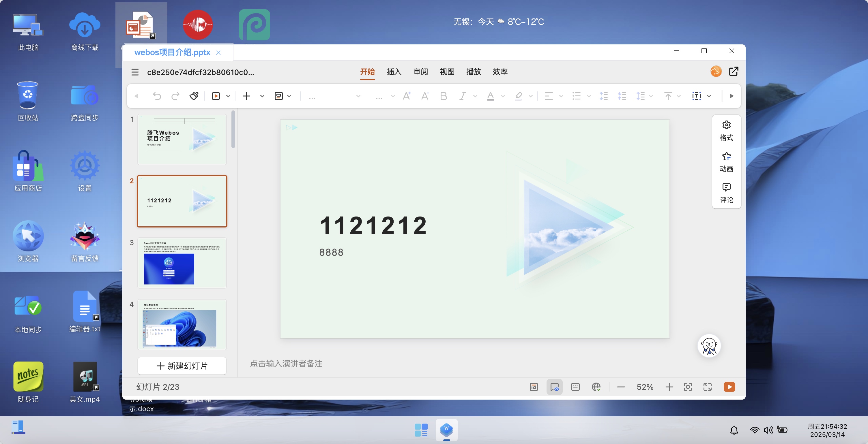The image size is (868, 444).
Task: Expand the slideshow play dropdown arrow
Action: click(x=228, y=96)
